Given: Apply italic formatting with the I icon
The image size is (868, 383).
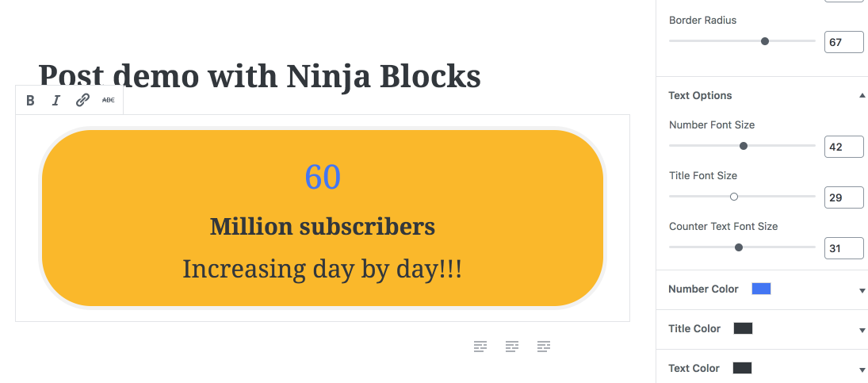Looking at the screenshot, I should coord(56,100).
